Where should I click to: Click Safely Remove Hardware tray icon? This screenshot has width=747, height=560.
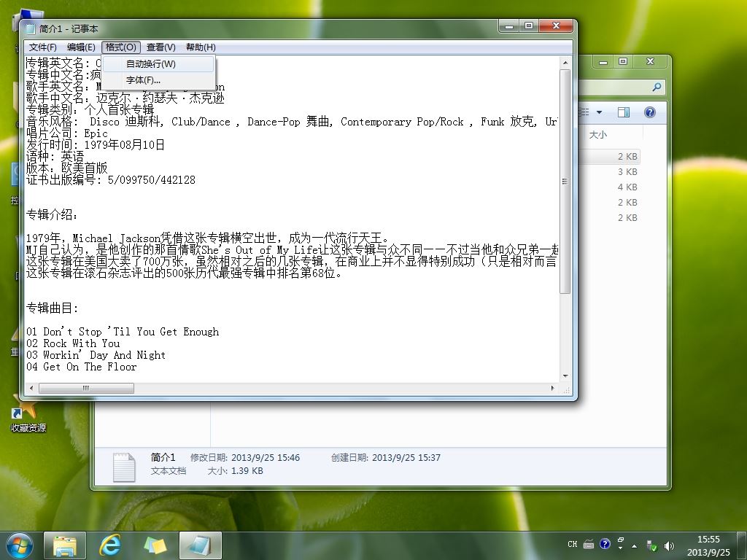[651, 546]
